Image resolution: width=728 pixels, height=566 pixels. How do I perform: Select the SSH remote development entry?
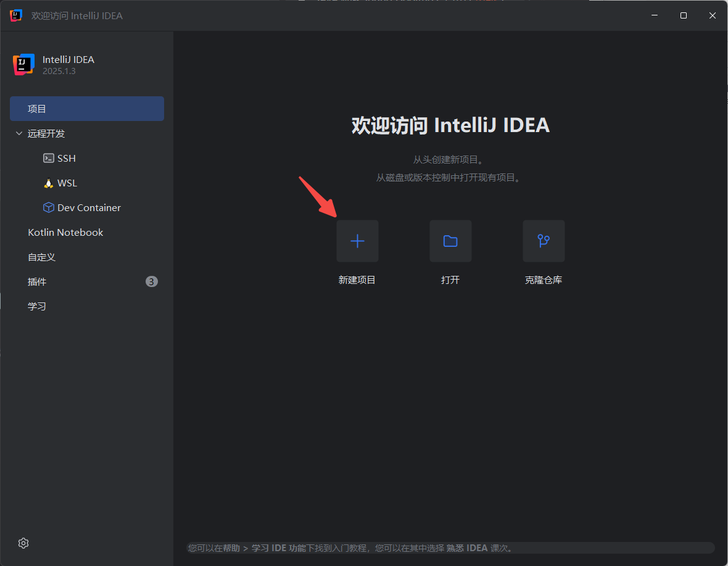tap(87, 159)
